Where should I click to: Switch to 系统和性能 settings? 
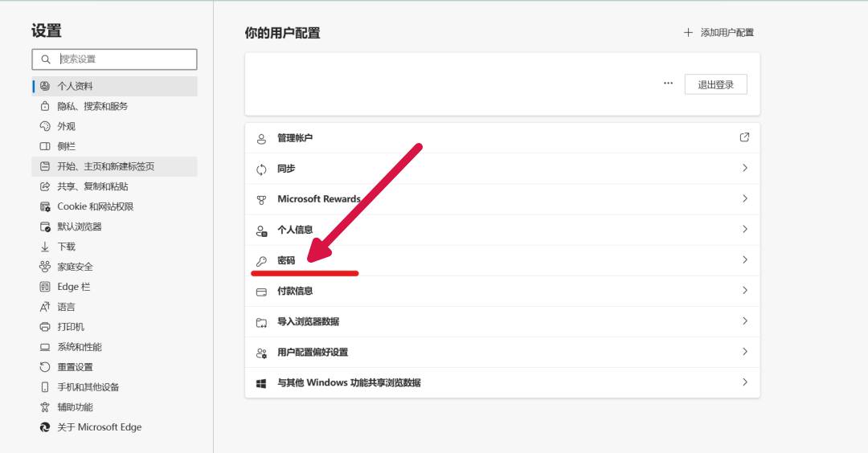[x=115, y=347]
